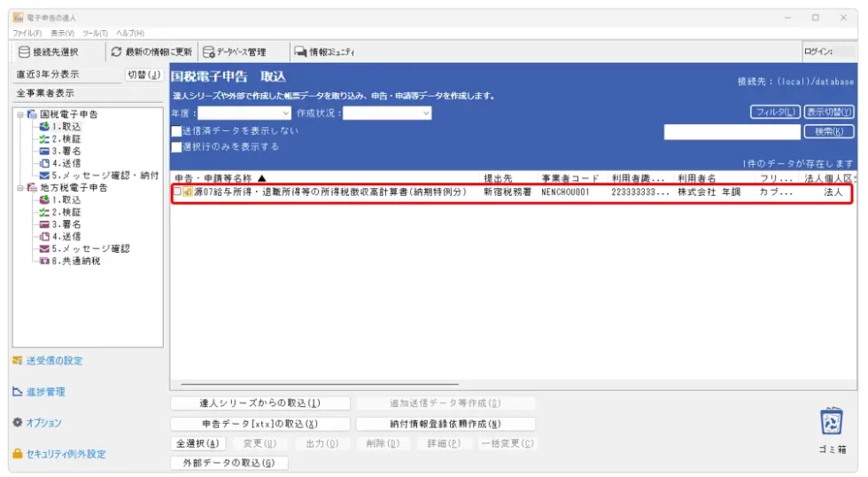Open the ツール(T) menu
The width and height of the screenshot is (868, 477).
coord(95,33)
